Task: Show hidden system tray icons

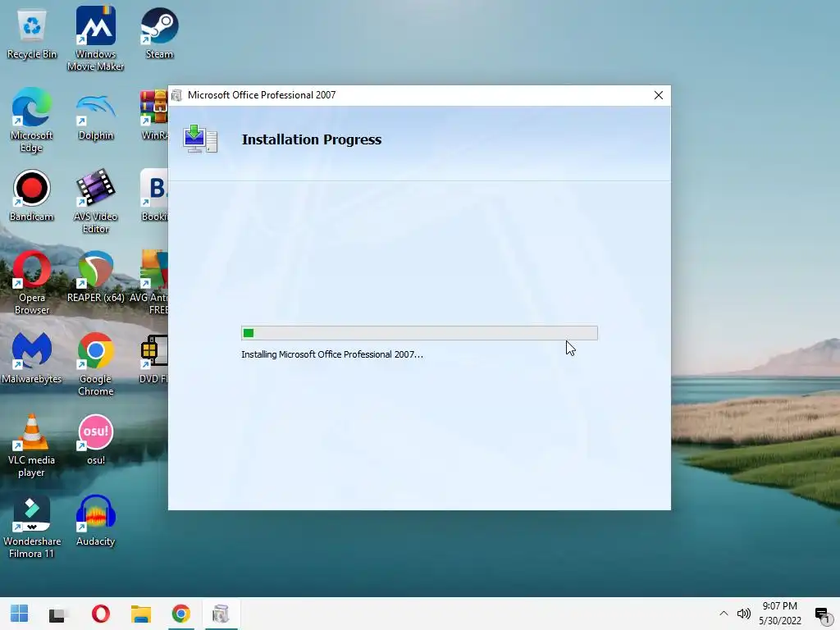Action: click(x=724, y=614)
